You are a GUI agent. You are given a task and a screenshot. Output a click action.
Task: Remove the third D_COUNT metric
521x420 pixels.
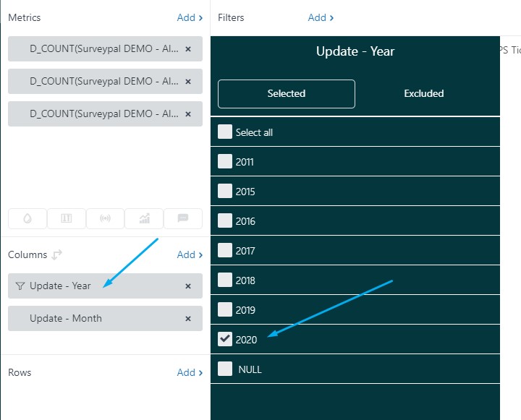[188, 114]
